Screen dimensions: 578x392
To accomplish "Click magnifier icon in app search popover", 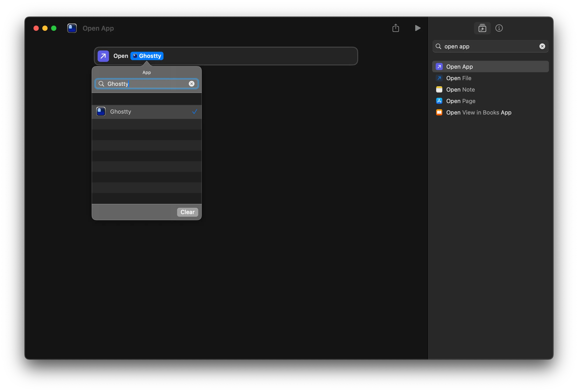I will pyautogui.click(x=101, y=84).
